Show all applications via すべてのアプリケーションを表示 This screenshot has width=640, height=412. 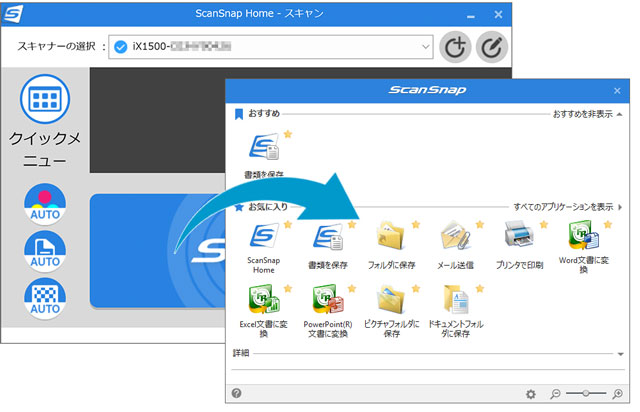pos(568,207)
